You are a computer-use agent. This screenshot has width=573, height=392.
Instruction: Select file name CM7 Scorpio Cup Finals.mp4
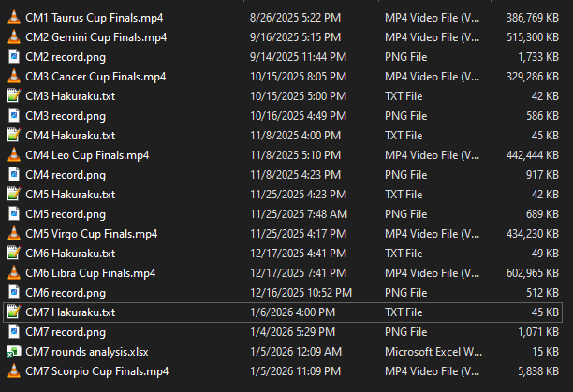[x=96, y=371]
